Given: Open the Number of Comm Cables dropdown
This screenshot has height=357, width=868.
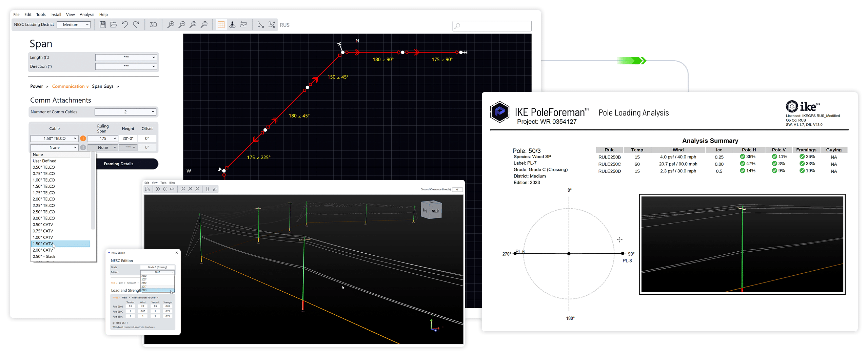Looking at the screenshot, I should 125,112.
